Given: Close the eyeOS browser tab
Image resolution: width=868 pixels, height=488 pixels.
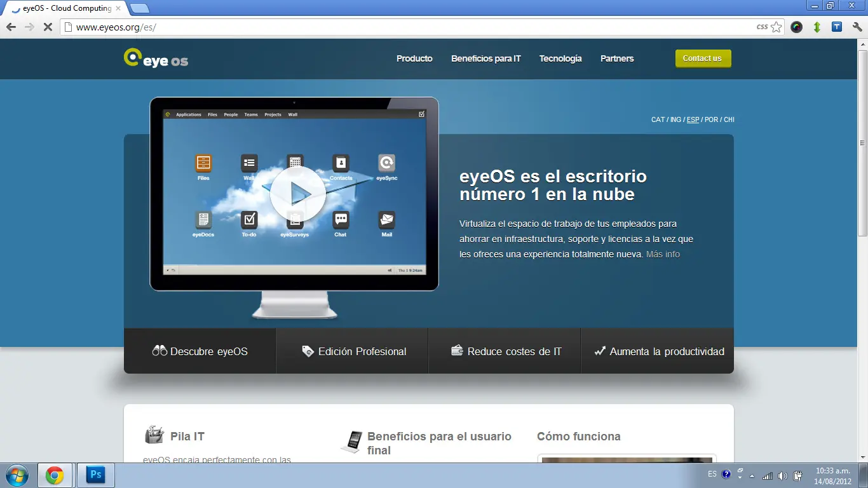Looking at the screenshot, I should (118, 8).
